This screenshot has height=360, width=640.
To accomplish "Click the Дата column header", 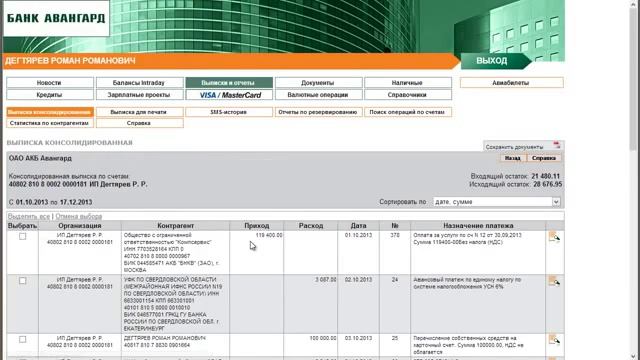I will click(358, 225).
